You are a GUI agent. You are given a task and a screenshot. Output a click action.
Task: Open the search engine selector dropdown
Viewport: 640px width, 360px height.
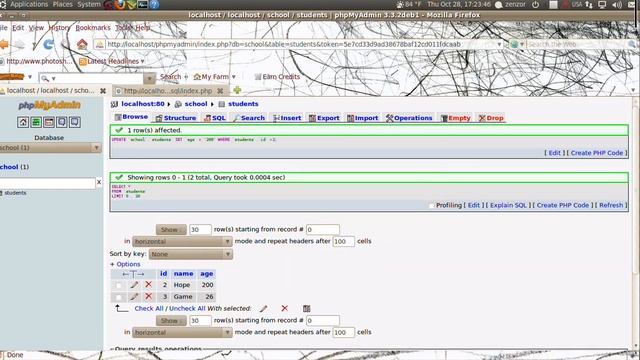pyautogui.click(x=517, y=44)
